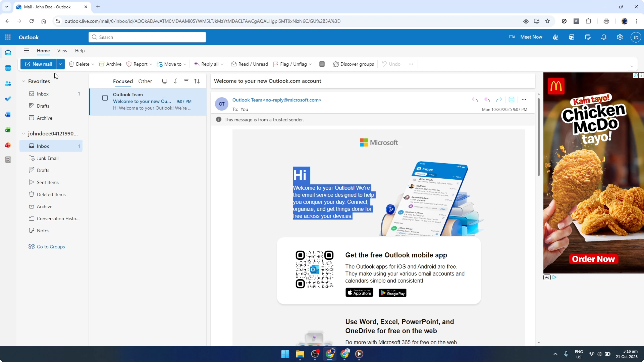Click the Filter icon in message list
644x362 pixels.
pyautogui.click(x=186, y=81)
